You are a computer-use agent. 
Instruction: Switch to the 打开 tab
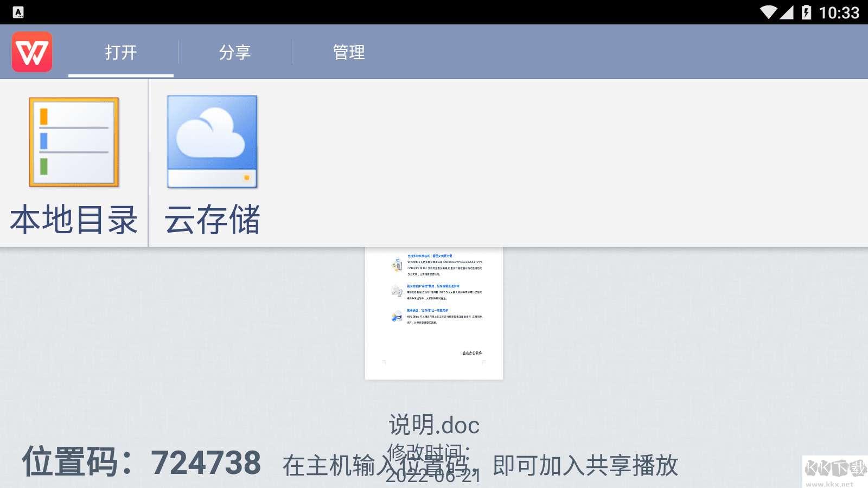[121, 52]
